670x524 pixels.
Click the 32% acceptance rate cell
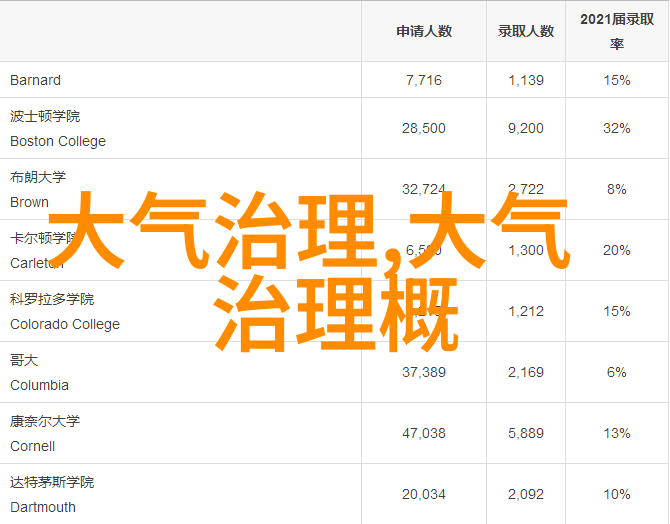617,128
